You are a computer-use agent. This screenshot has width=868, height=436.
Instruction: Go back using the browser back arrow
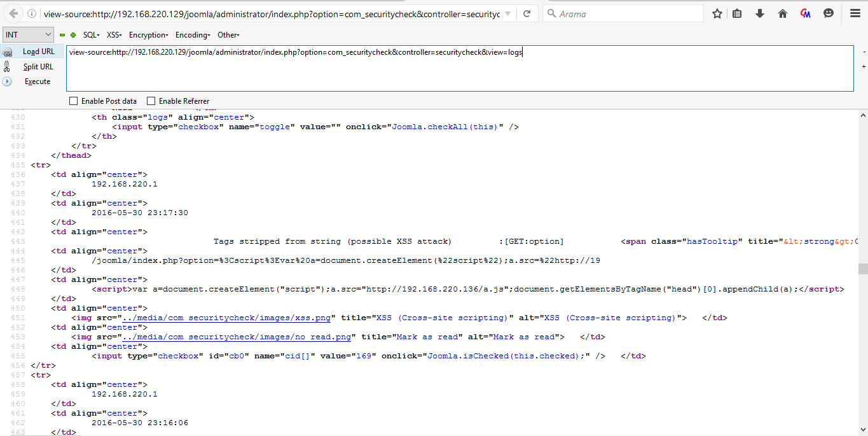click(x=13, y=13)
